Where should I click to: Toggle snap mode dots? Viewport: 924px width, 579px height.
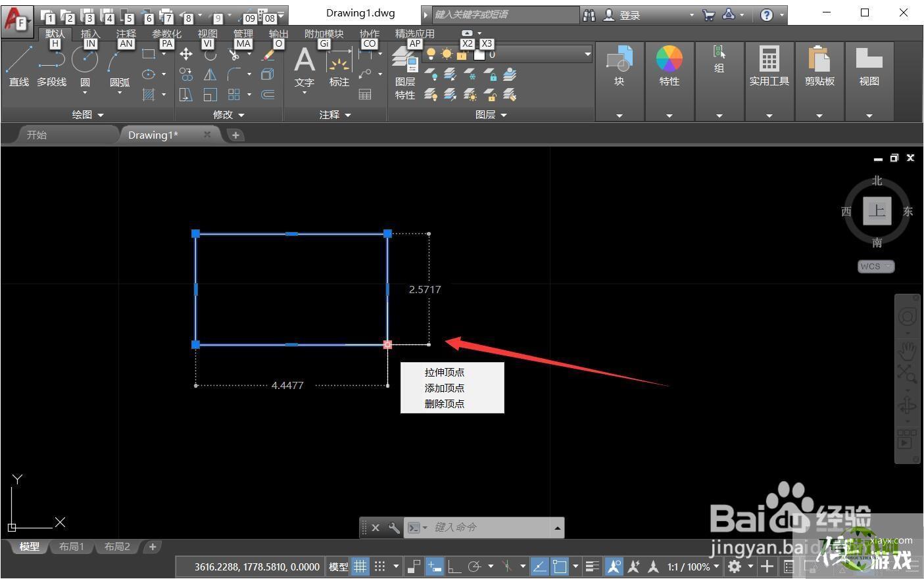379,567
